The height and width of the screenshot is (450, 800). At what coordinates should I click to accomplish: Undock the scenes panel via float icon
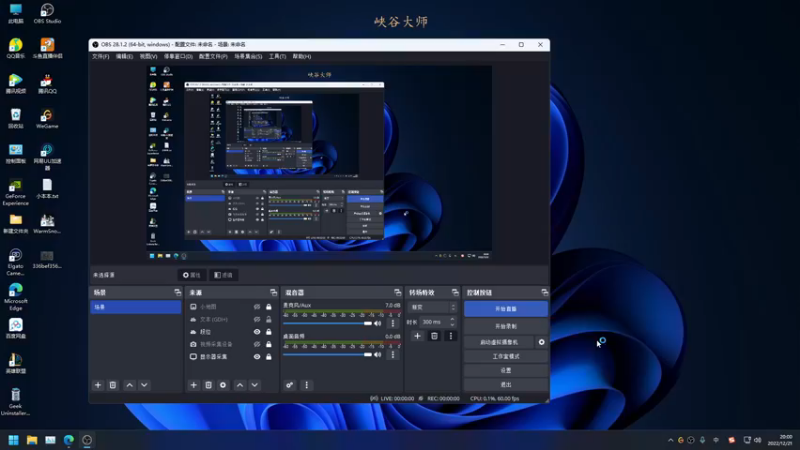click(x=178, y=292)
